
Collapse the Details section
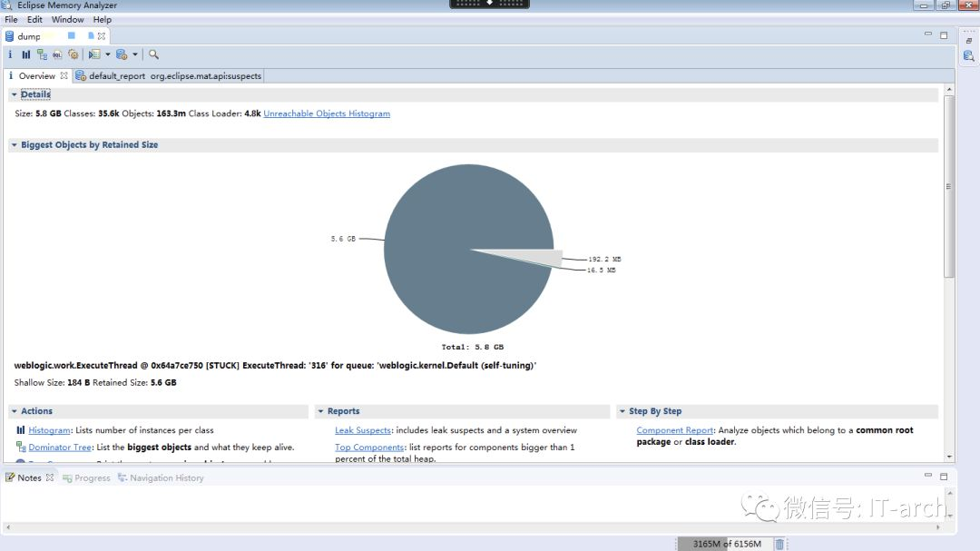pyautogui.click(x=14, y=94)
